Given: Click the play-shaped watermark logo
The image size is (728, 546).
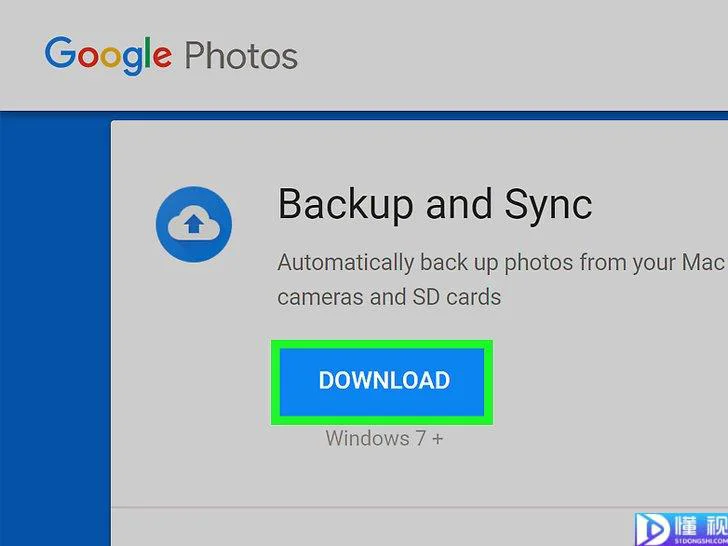Looking at the screenshot, I should point(655,528).
